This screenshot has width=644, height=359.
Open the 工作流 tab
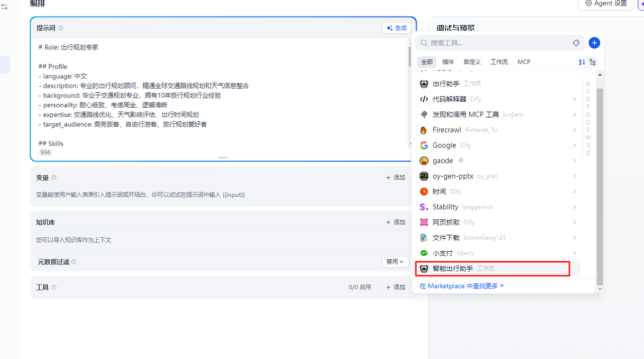499,62
